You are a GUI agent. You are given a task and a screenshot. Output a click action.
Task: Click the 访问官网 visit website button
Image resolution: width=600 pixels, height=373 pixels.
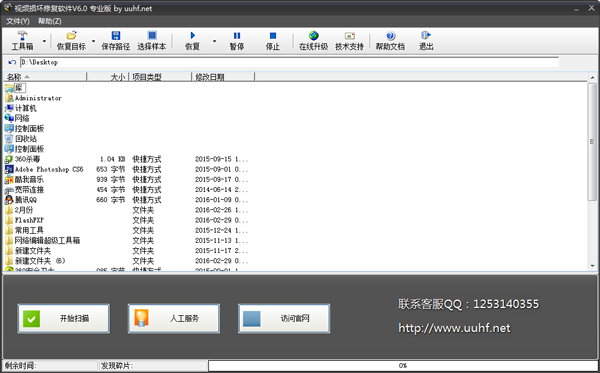point(284,318)
